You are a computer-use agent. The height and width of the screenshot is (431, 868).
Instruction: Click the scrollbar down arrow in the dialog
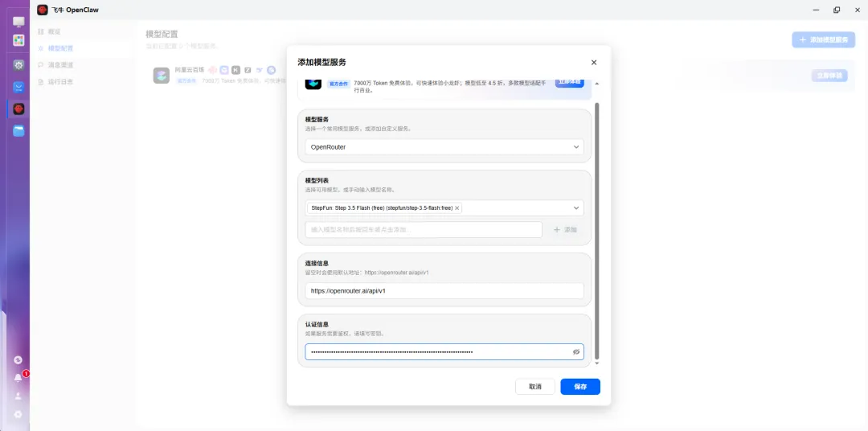596,363
